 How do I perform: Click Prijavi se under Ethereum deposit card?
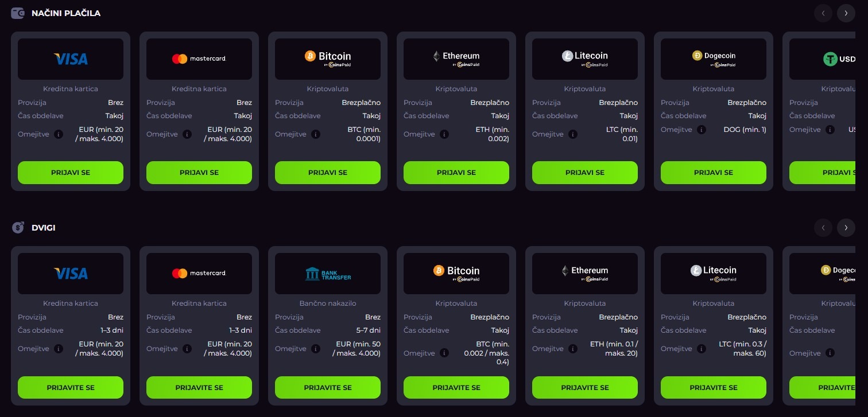coord(456,173)
